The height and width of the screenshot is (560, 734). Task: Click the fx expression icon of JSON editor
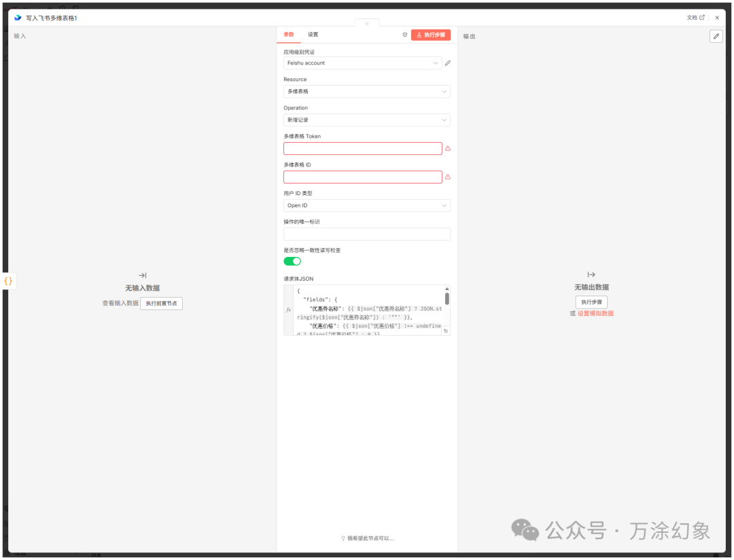pos(288,310)
